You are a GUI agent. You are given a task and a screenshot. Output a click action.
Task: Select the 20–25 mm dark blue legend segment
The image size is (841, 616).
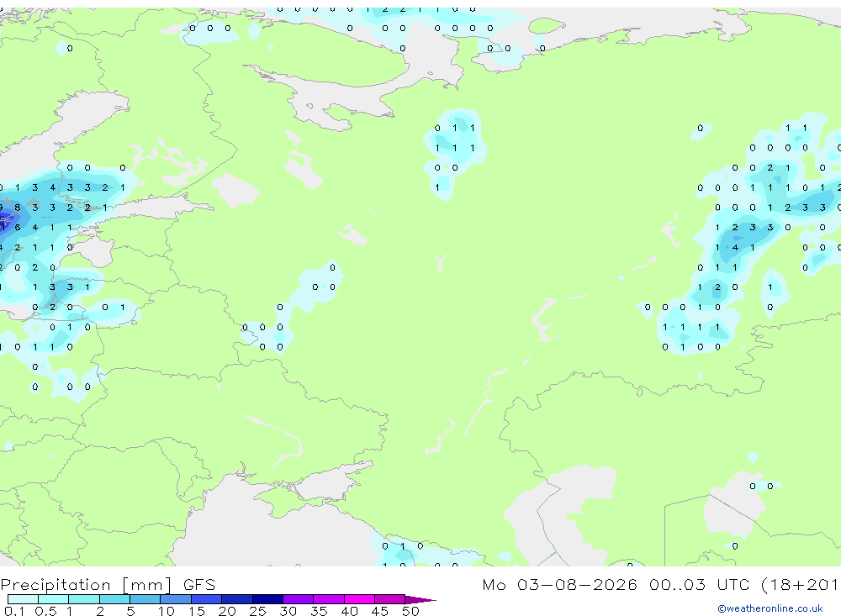236,599
